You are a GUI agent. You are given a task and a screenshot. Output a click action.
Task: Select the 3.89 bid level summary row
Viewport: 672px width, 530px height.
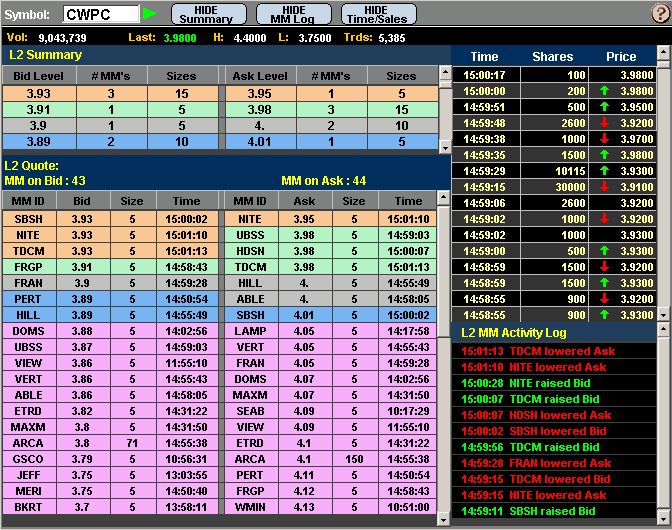point(110,141)
